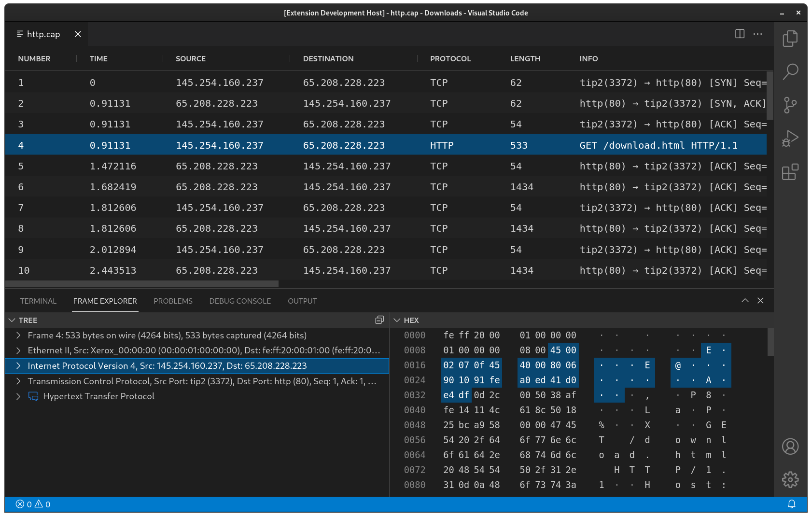Click hex bytes 6f 73 74 3a

[x=548, y=485]
